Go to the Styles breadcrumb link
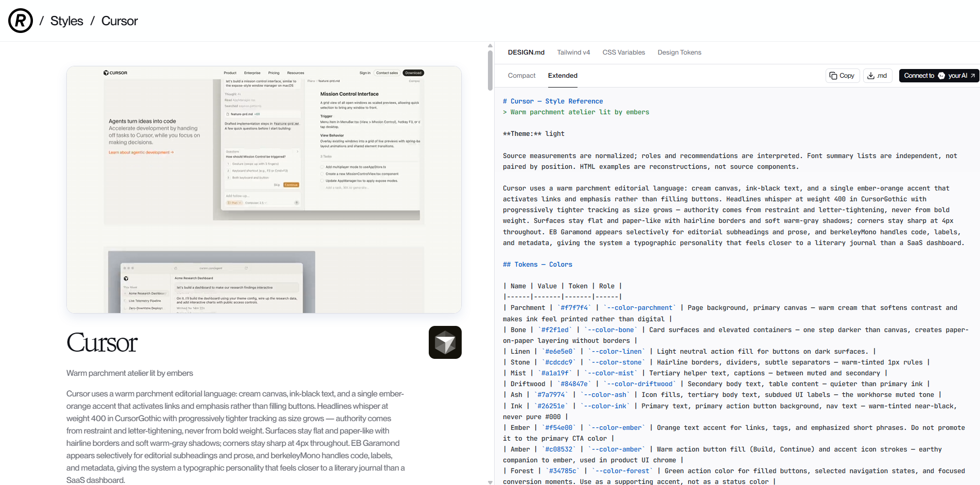The height and width of the screenshot is (485, 980). point(67,21)
